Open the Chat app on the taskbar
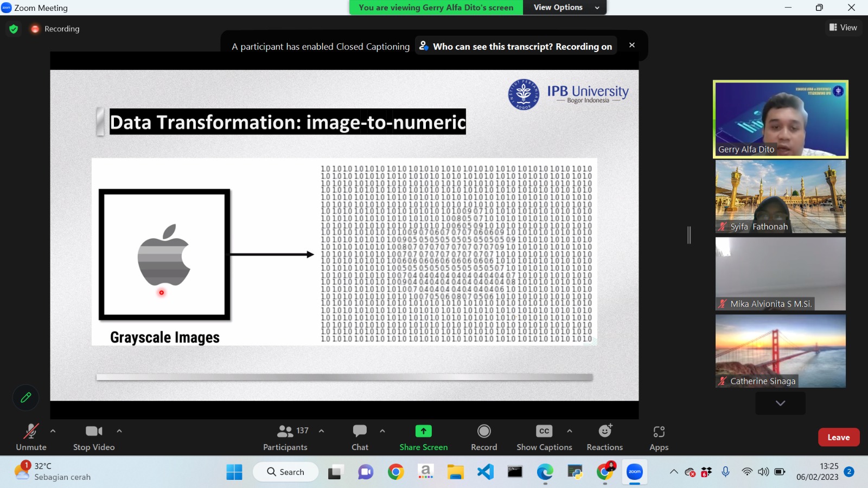Image resolution: width=868 pixels, height=488 pixels. [366, 472]
